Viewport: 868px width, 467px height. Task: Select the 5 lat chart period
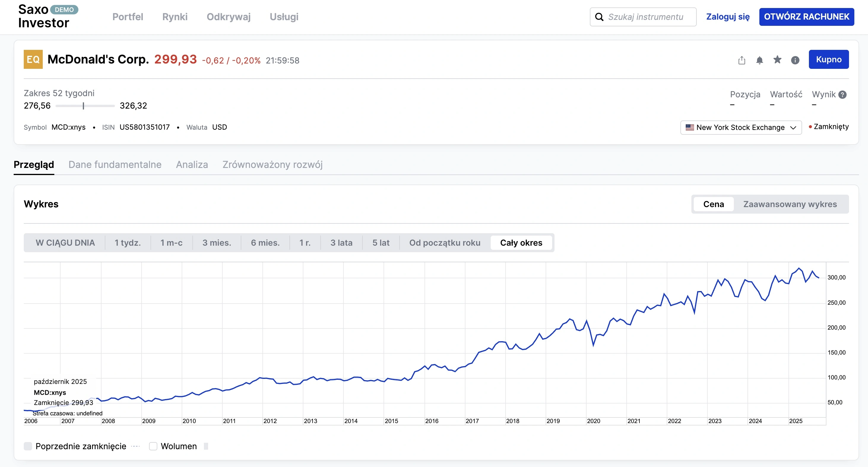pos(381,243)
